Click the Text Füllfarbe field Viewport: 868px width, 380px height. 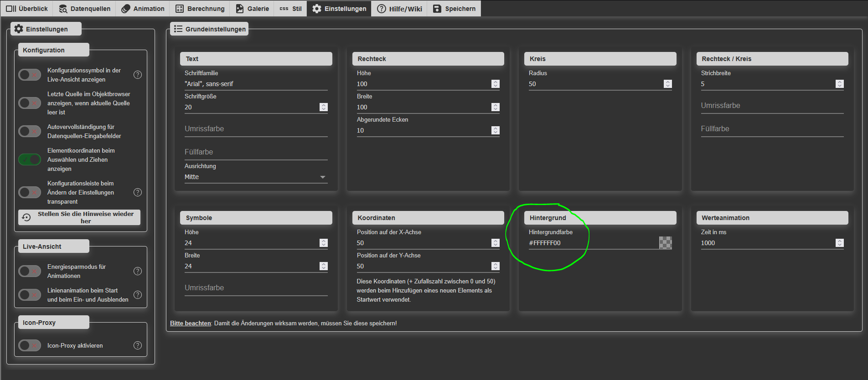click(x=256, y=152)
